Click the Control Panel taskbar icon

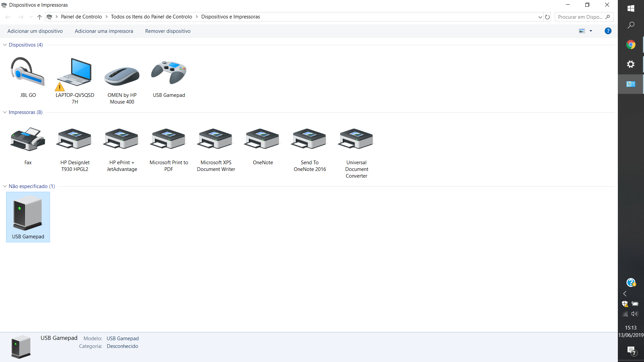[x=631, y=84]
